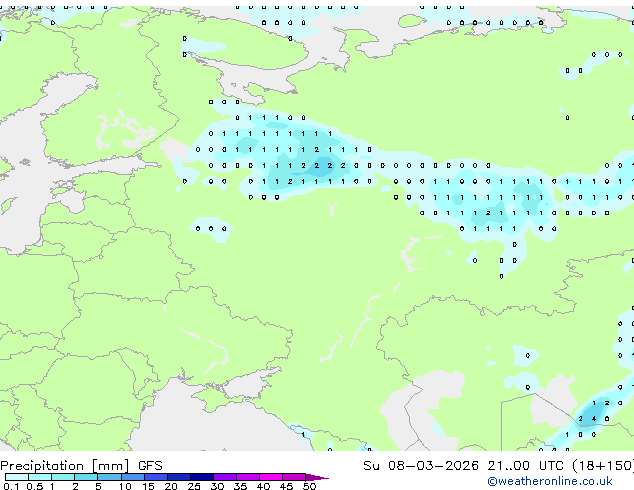Click the legend label '25'

[x=194, y=486]
